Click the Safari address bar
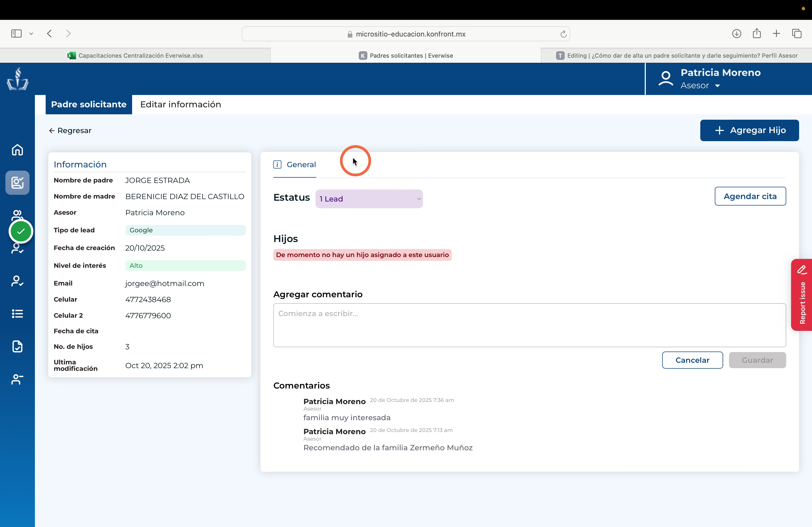Screen dimensions: 812x527 406,34
